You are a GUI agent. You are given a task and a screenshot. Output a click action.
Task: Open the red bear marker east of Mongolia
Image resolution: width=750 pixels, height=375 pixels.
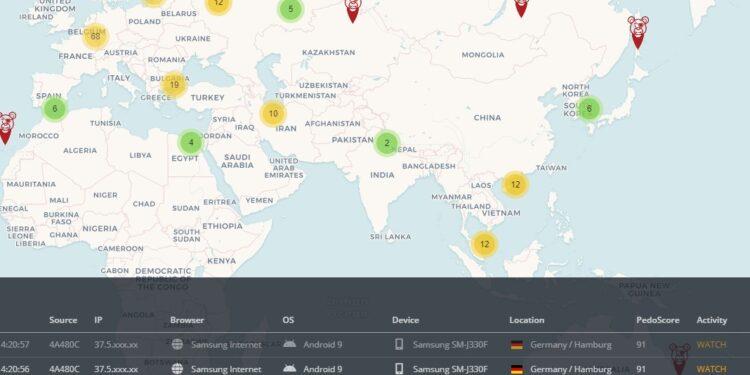pyautogui.click(x=638, y=32)
